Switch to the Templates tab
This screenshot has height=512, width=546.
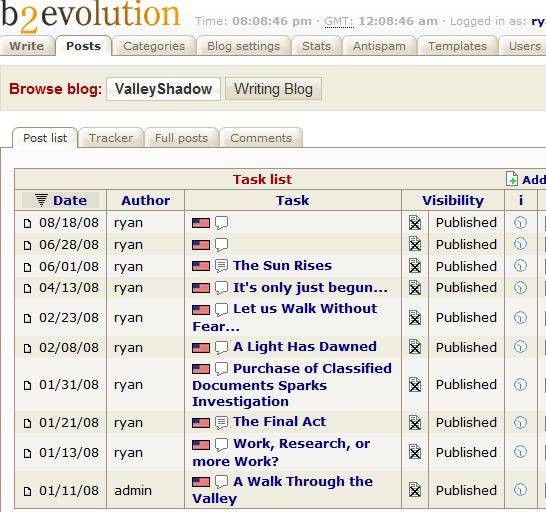(x=457, y=46)
